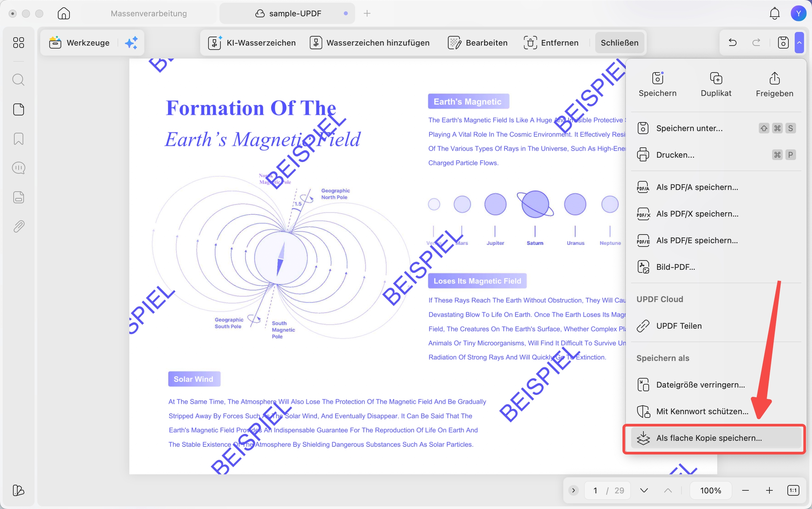Screen dimensions: 812x509
Task: Open the thumbnails grid panel icon
Action: tap(19, 43)
